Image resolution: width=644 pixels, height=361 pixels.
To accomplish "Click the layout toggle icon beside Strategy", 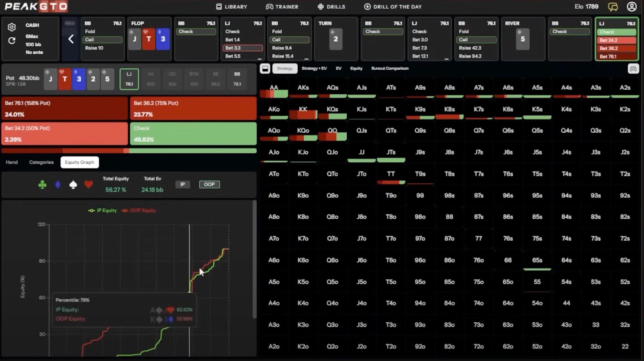I will pyautogui.click(x=265, y=68).
